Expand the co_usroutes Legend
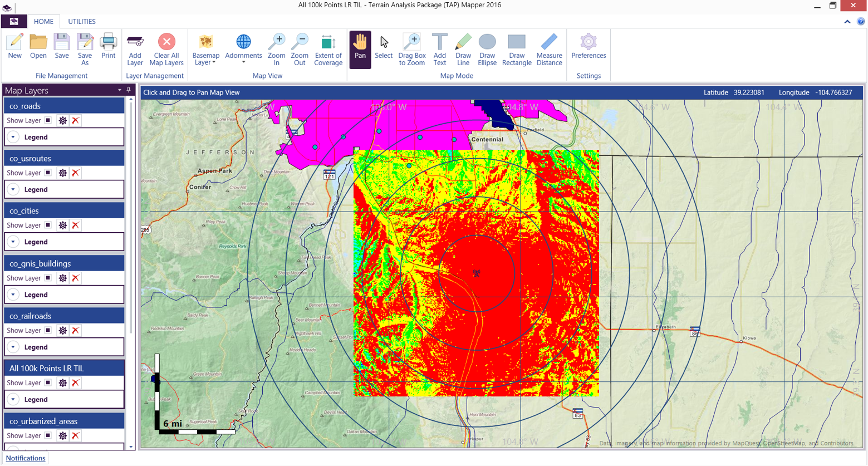The image size is (868, 466). [x=13, y=190]
